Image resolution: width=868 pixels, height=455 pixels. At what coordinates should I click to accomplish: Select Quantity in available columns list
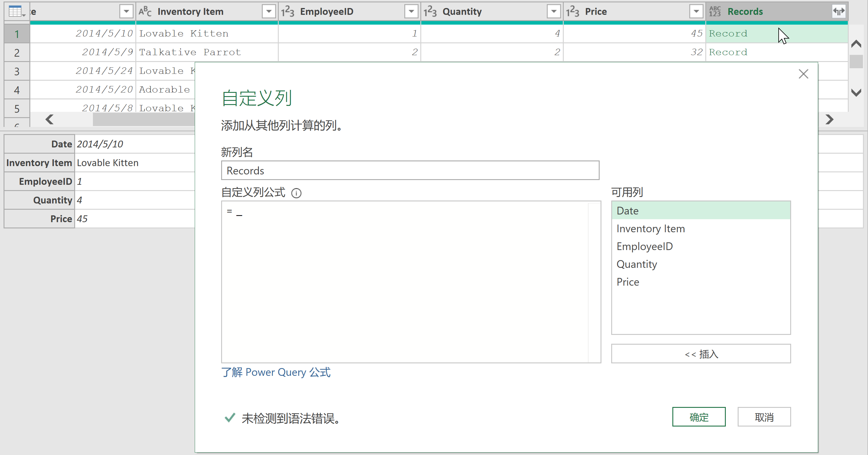(x=636, y=264)
